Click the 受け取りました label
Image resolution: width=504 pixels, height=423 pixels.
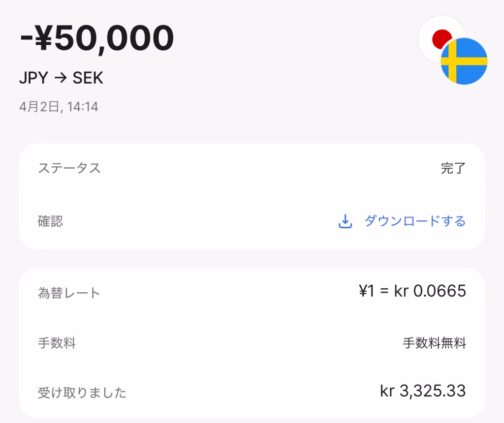pyautogui.click(x=82, y=393)
